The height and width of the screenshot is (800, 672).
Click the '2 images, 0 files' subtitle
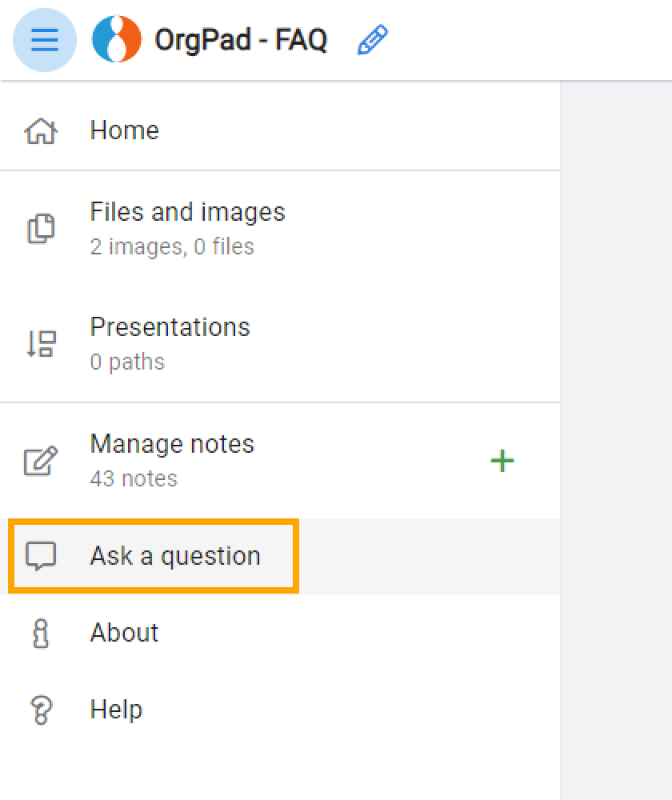(x=173, y=246)
